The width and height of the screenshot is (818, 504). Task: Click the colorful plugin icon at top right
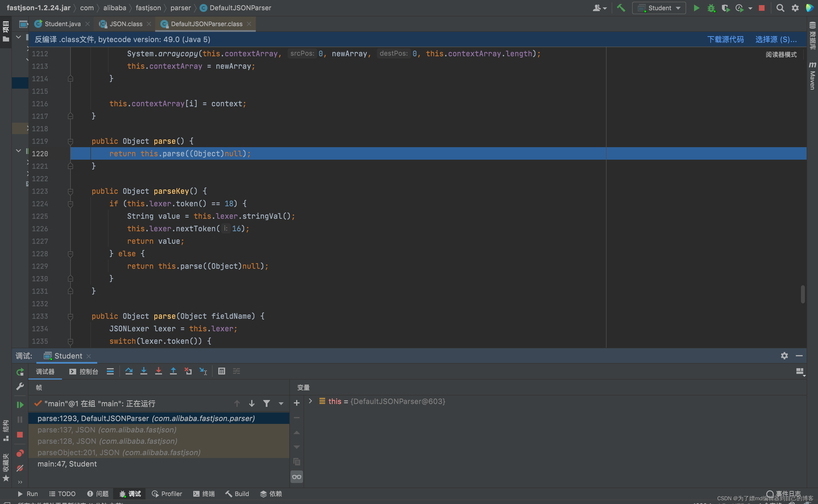pyautogui.click(x=810, y=8)
